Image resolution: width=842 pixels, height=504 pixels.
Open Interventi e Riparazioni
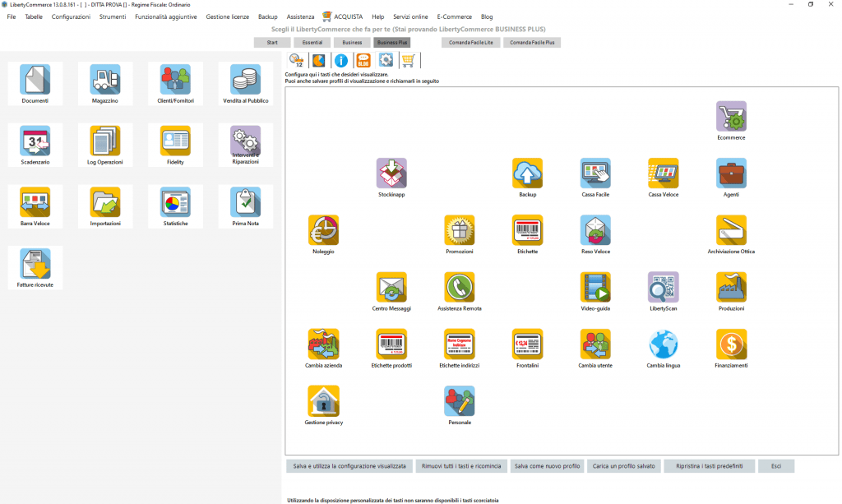click(245, 145)
